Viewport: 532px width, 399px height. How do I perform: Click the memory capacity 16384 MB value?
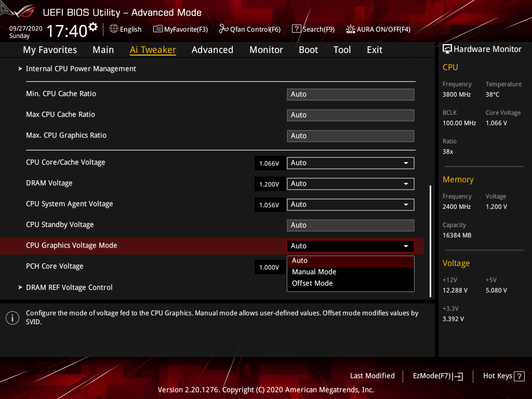click(x=457, y=235)
